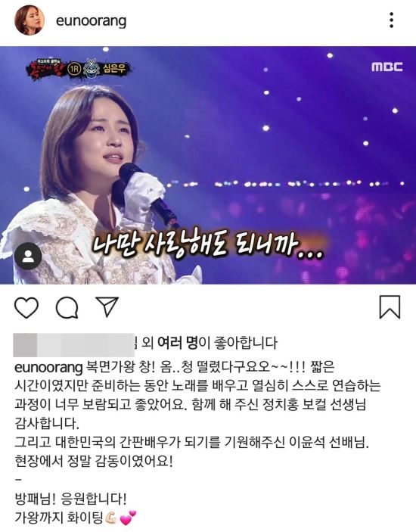Click the blurred liker username
The width and height of the screenshot is (416, 532).
(x=74, y=345)
